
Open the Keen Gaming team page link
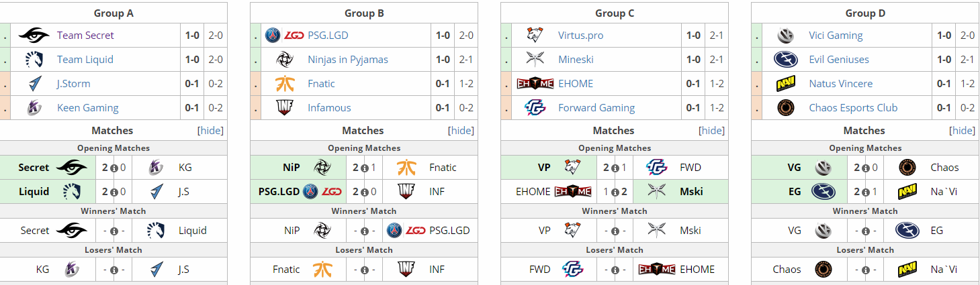tap(87, 108)
